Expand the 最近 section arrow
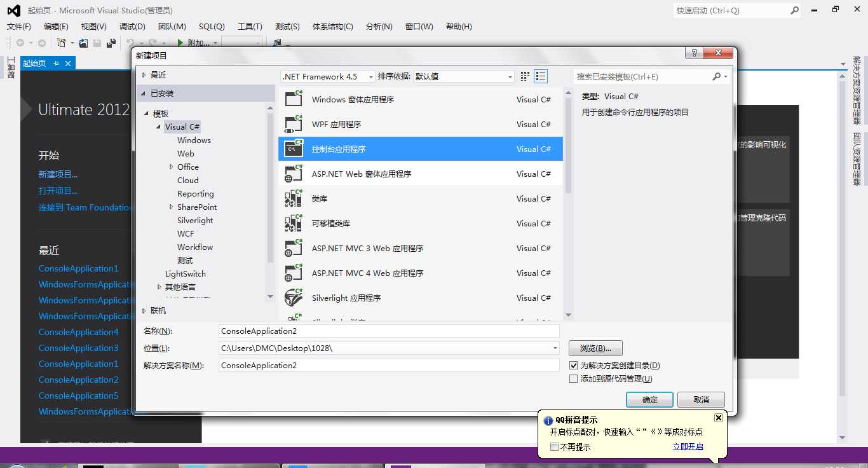 coord(144,74)
